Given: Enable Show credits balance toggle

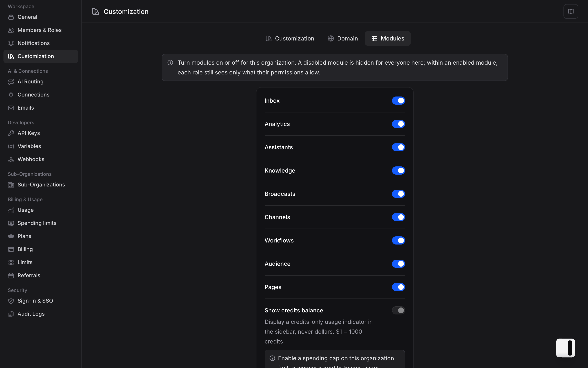Looking at the screenshot, I should 398,310.
